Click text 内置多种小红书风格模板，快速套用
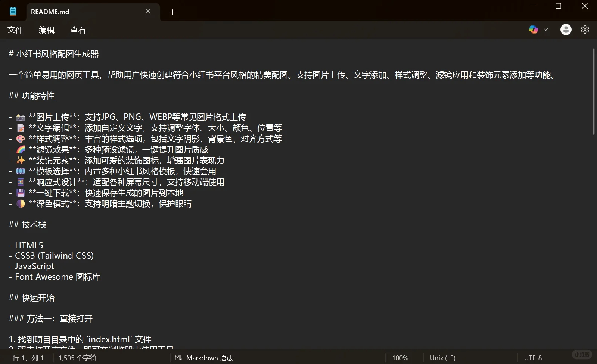 pos(150,171)
